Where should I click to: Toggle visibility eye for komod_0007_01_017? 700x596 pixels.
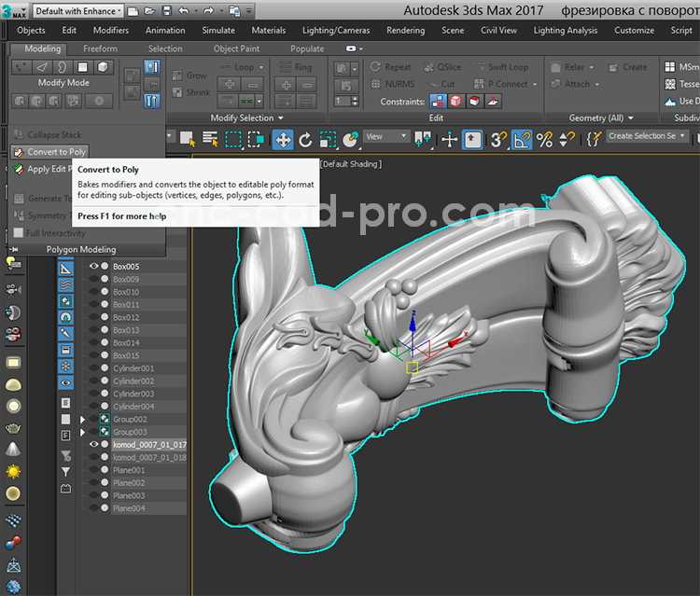[93, 444]
